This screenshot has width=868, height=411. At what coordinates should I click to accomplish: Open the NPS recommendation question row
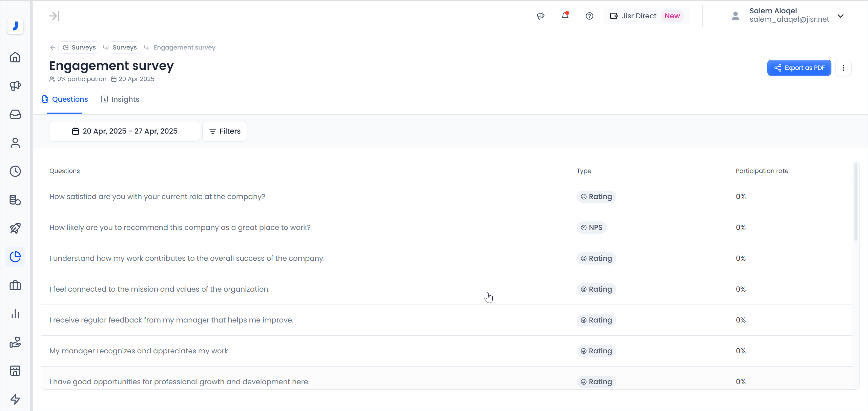[180, 228]
